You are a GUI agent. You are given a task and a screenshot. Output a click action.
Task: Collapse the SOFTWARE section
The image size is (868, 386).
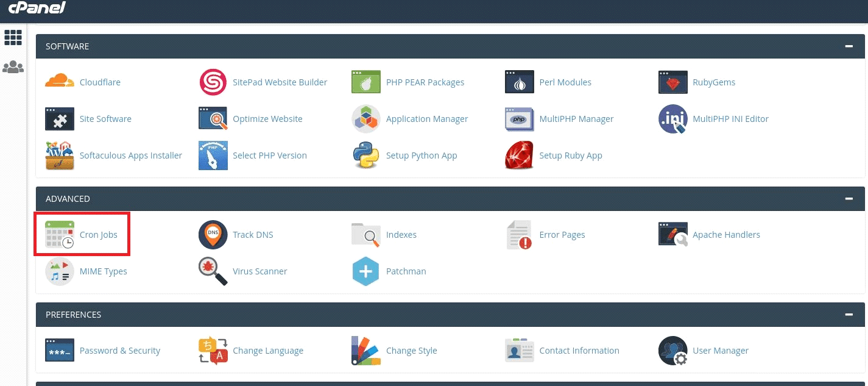849,46
